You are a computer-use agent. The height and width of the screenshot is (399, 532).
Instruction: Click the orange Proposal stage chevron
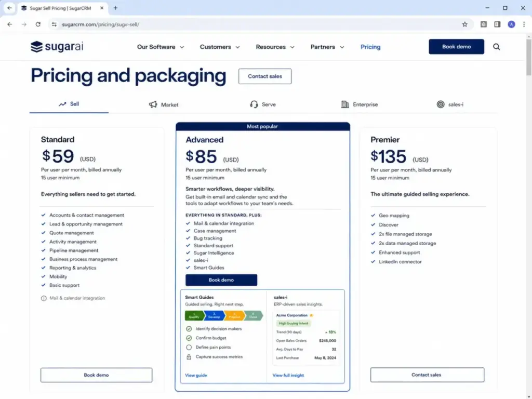[x=234, y=315]
